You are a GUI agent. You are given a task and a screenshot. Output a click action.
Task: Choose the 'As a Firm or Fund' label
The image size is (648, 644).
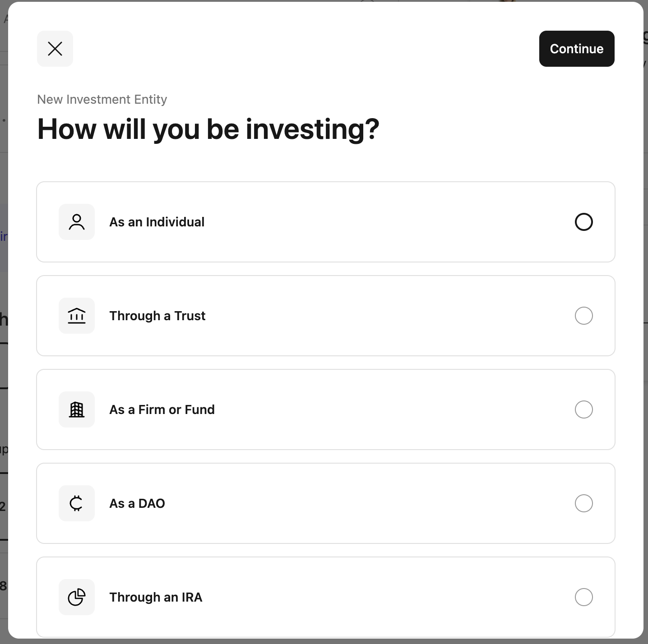162,409
